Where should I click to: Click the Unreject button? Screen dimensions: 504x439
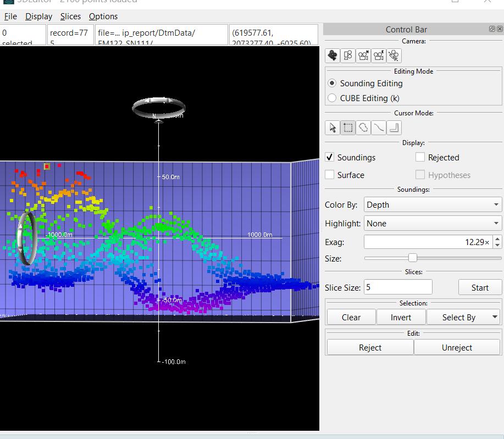tap(457, 347)
